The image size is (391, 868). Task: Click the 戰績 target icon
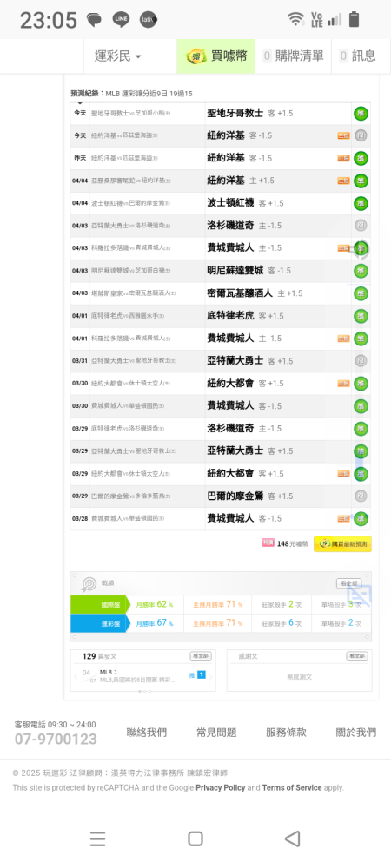pos(89,583)
